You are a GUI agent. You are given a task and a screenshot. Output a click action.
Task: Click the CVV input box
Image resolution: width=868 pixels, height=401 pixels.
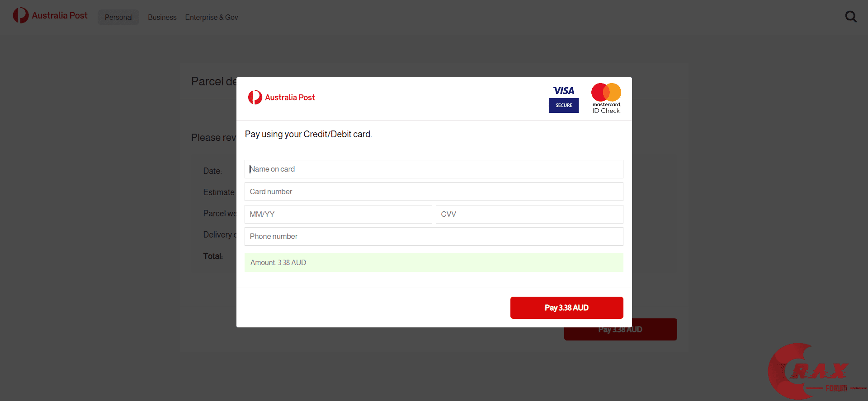tap(529, 214)
